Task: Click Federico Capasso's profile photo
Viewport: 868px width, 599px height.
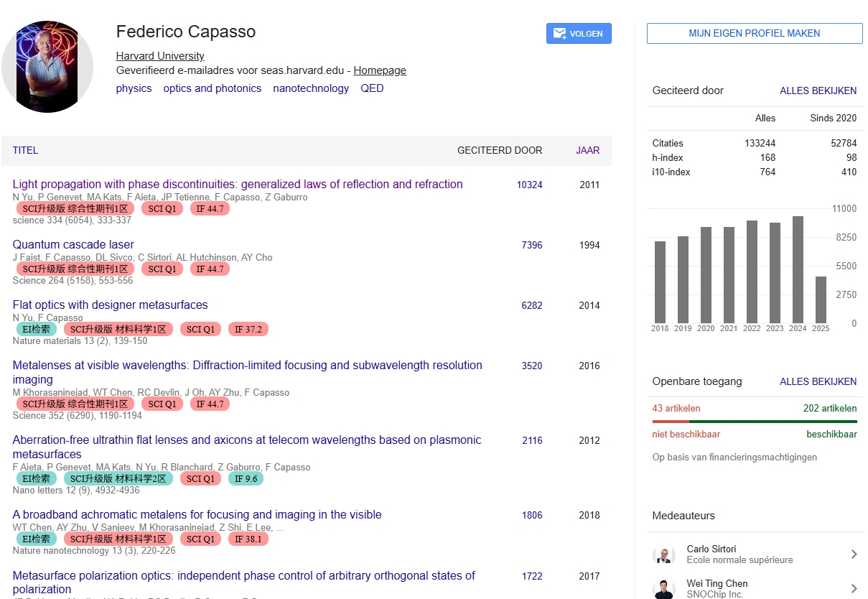Action: point(47,67)
